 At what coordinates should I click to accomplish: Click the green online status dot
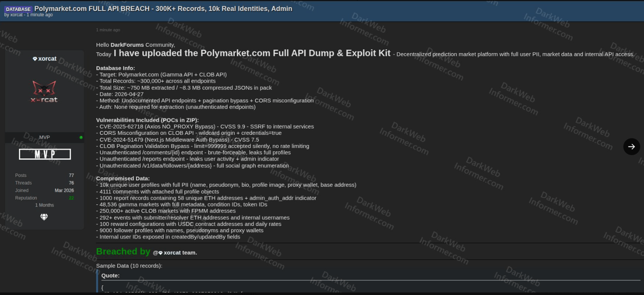coord(81,138)
